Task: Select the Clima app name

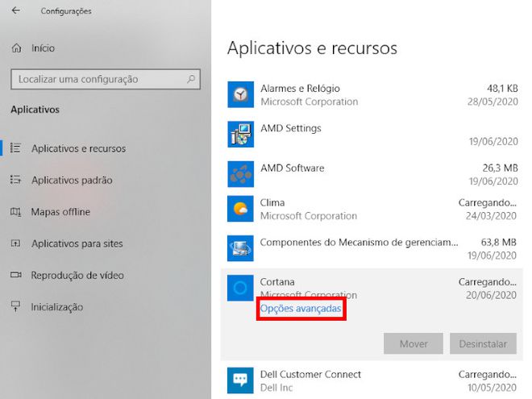Action: [272, 202]
